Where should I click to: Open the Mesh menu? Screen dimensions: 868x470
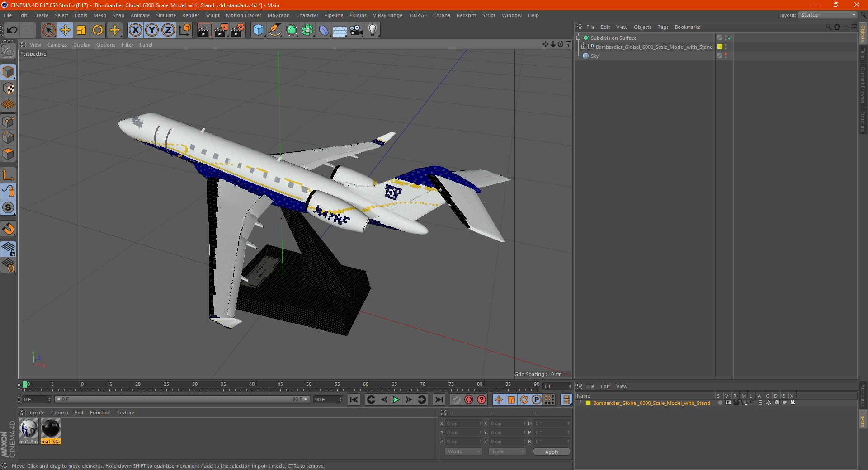100,15
